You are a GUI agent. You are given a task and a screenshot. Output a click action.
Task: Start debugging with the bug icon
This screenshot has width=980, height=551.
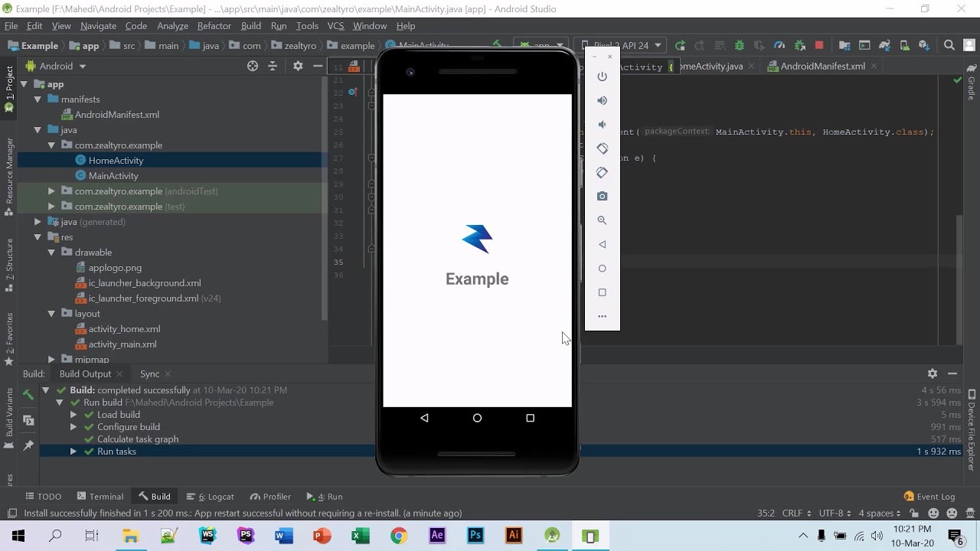[x=740, y=45]
